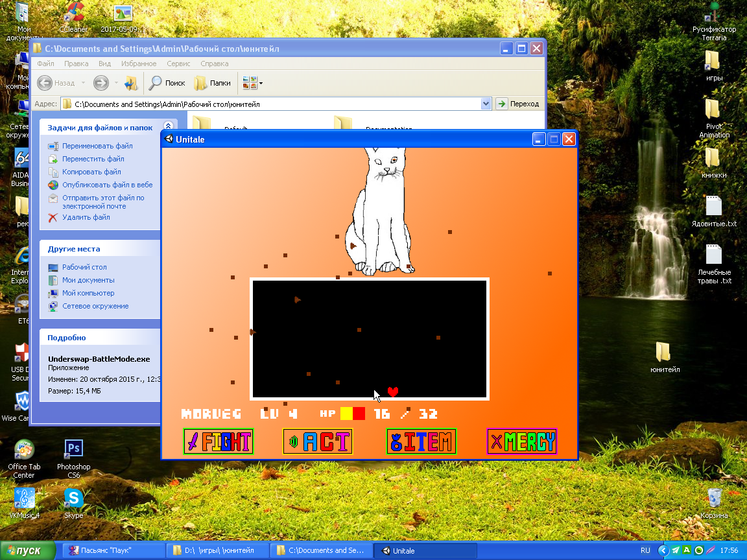The height and width of the screenshot is (560, 747).
Task: Open the ITEM button in Unitale
Action: (421, 441)
